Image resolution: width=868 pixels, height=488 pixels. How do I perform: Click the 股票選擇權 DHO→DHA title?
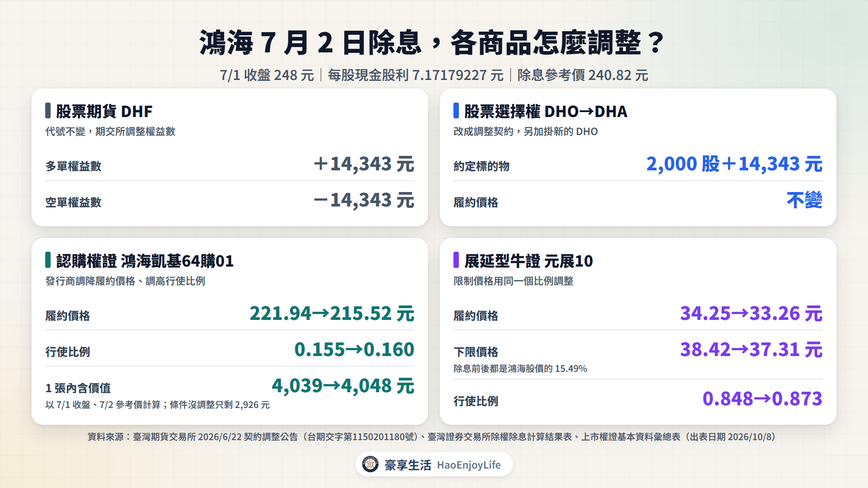coord(546,111)
